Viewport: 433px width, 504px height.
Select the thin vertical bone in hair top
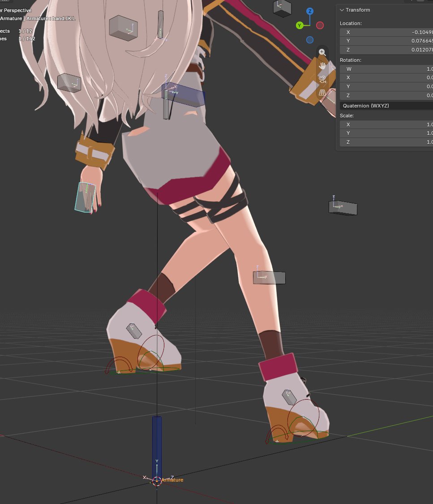(x=161, y=25)
